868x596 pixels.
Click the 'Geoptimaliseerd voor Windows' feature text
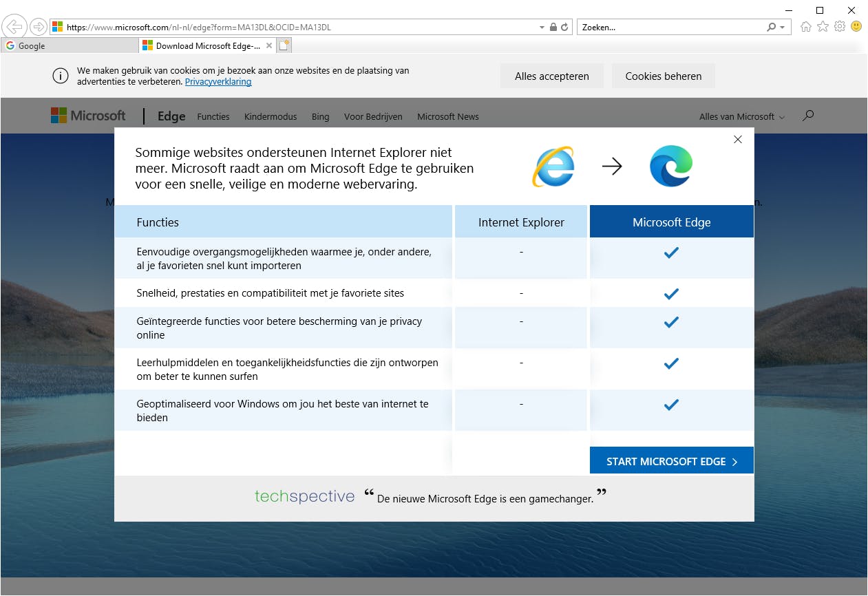coord(283,411)
